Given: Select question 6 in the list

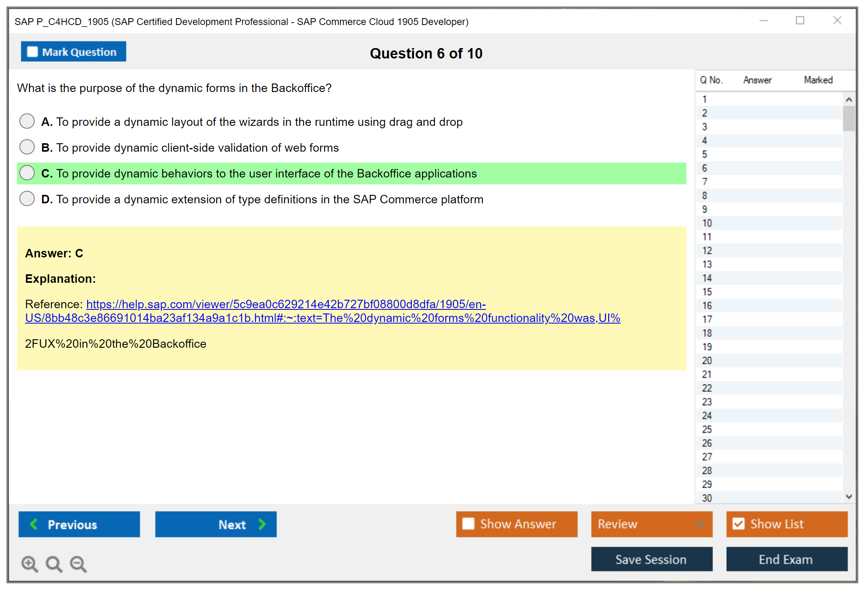Looking at the screenshot, I should click(x=704, y=168).
